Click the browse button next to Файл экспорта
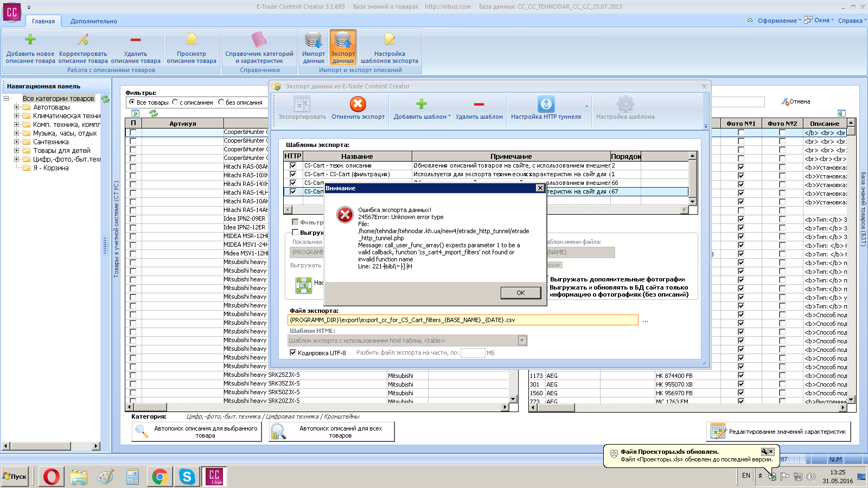Screen dimensions: 868x488 click(645, 320)
